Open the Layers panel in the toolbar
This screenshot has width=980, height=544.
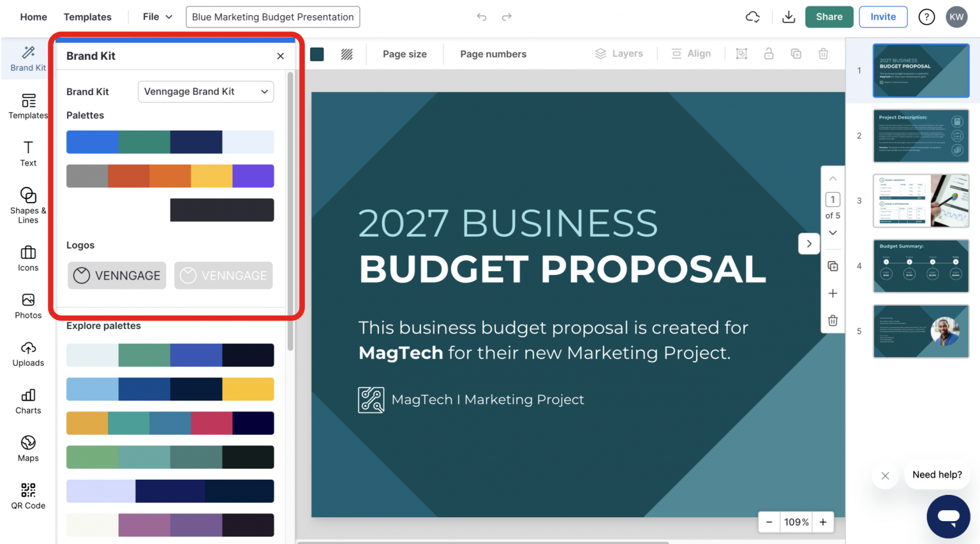coord(618,54)
